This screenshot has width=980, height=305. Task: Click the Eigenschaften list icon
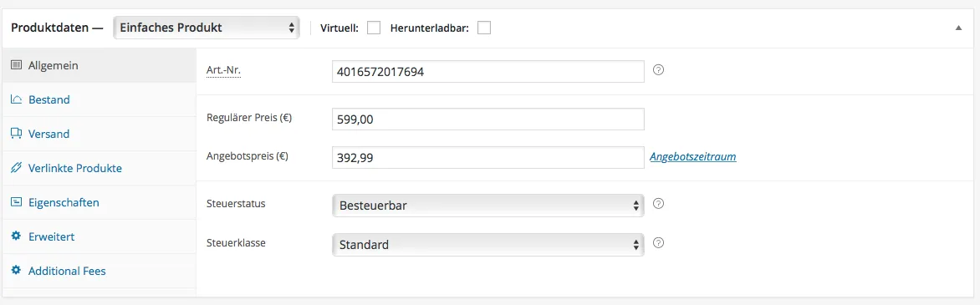click(x=17, y=202)
